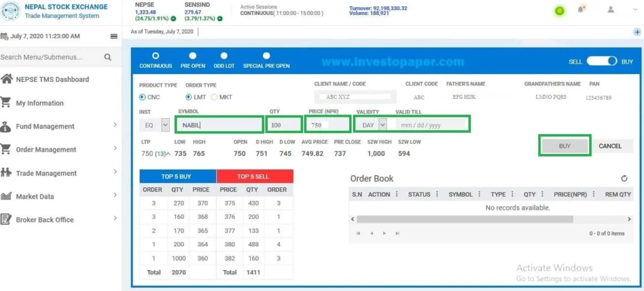Switch to TOP 5 SELL tab

pyautogui.click(x=255, y=177)
